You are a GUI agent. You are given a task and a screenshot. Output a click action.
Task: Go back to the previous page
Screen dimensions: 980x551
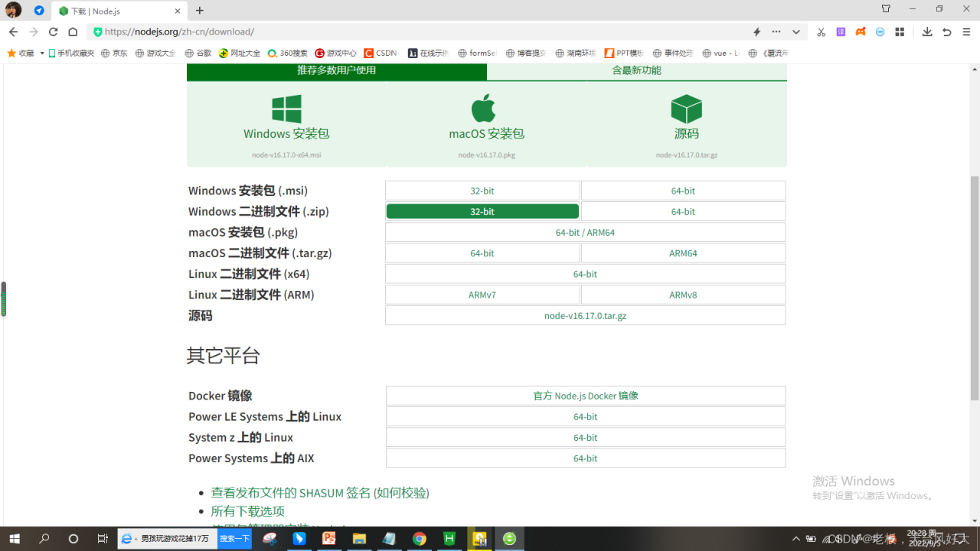coord(13,32)
